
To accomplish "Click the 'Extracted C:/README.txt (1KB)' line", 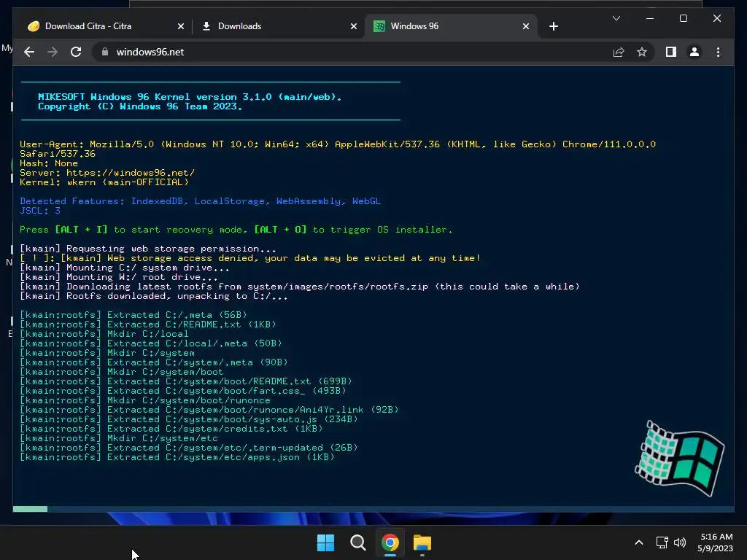I will coord(147,324).
